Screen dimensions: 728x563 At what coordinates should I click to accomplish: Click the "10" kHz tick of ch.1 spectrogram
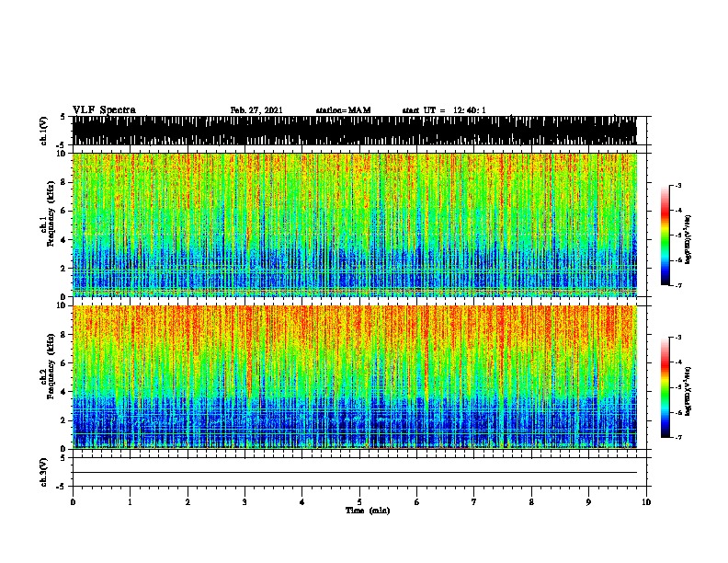63,154
